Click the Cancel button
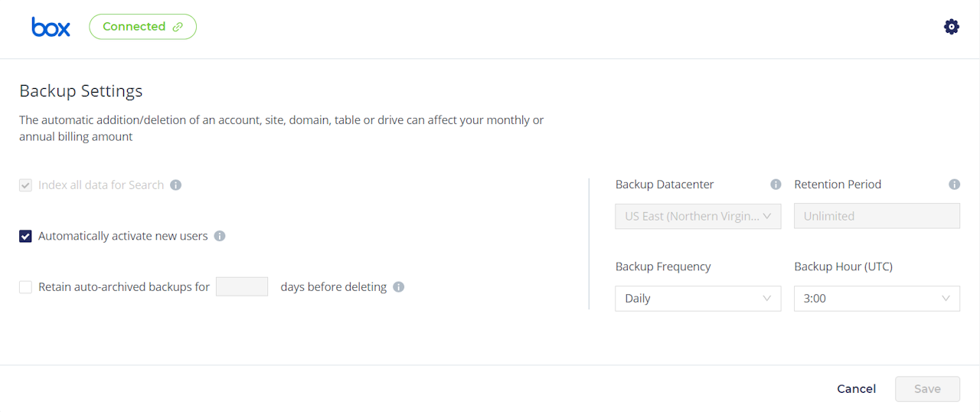980x412 pixels. coord(856,389)
